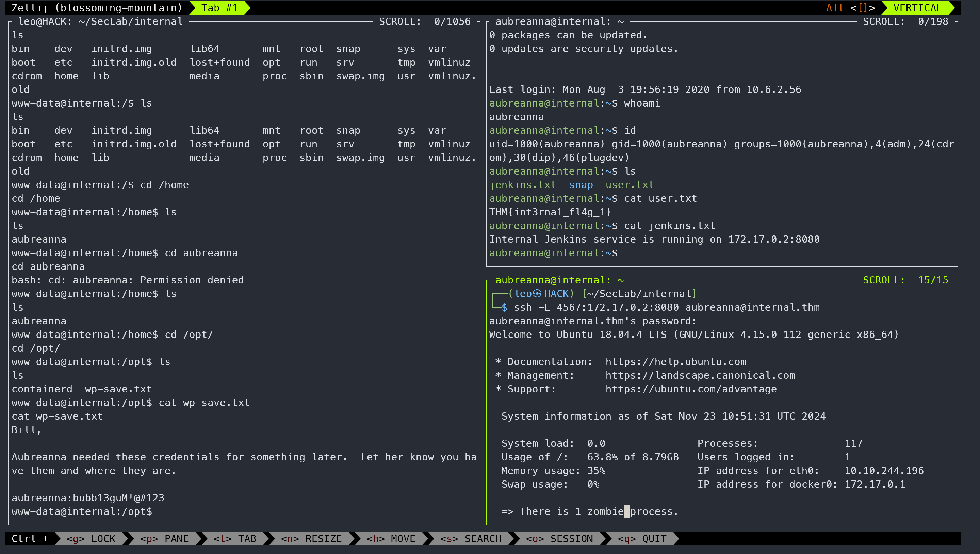This screenshot has height=554, width=980.
Task: Focus the leo@HACK: ~/SecLab/internal pane title
Action: 101,21
